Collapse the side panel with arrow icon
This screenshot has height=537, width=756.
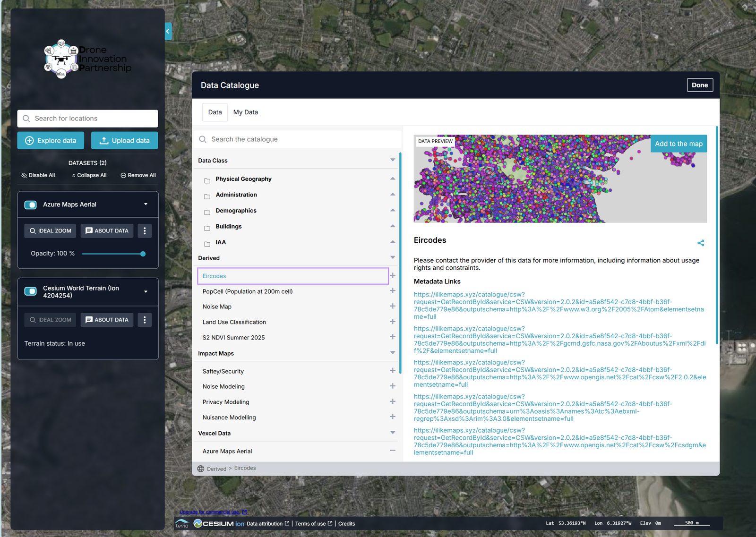pyautogui.click(x=168, y=31)
